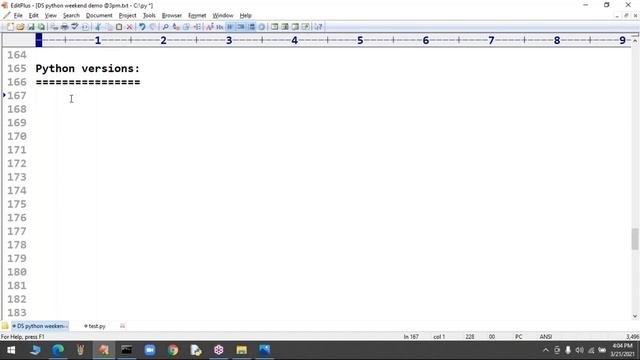Open Google Chrome from the taskbar
This screenshot has width=640, height=360.
coord(173,350)
